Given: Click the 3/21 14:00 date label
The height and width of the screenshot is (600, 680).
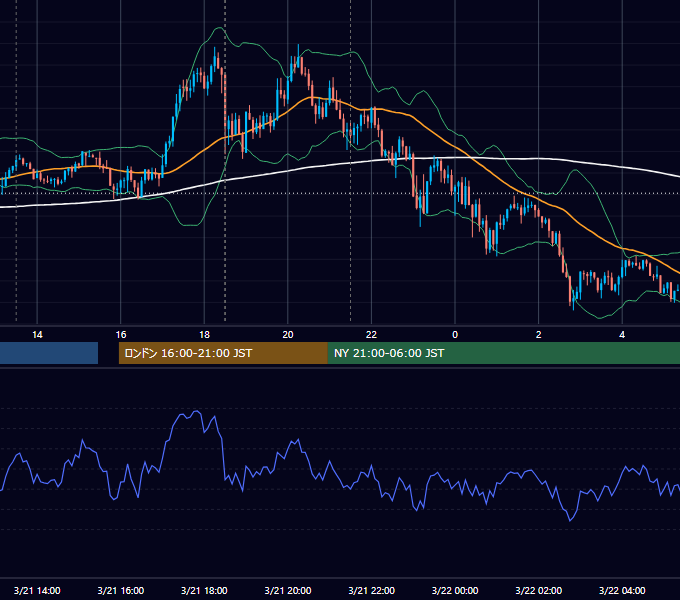Looking at the screenshot, I should 37,590.
